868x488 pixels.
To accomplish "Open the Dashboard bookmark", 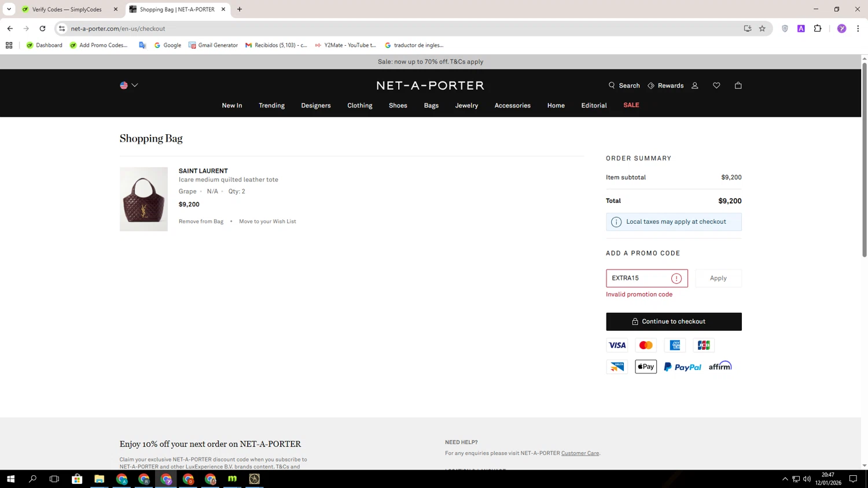I will coord(44,45).
